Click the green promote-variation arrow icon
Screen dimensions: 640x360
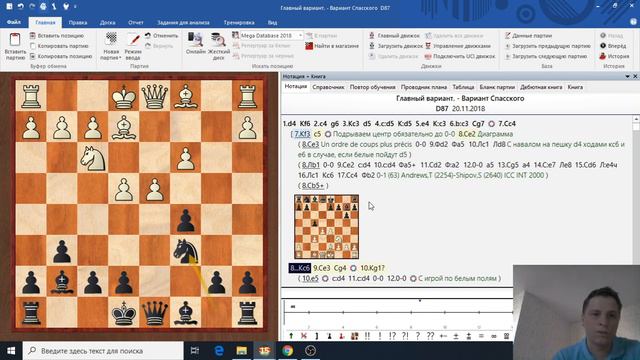tap(291, 336)
